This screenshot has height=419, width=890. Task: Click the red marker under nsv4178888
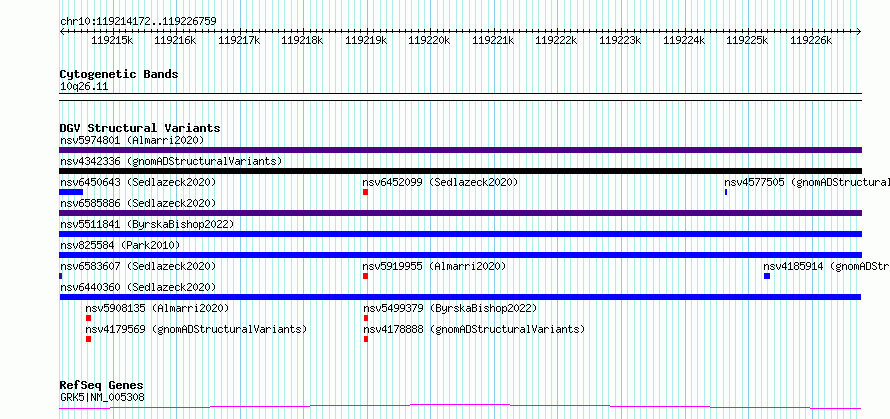point(366,339)
